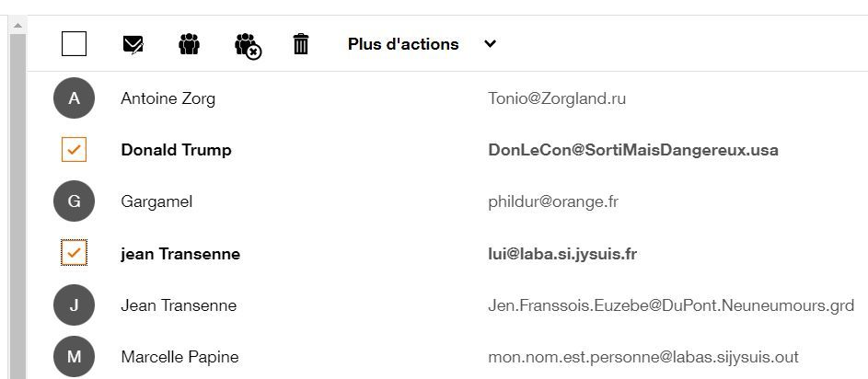868x379 pixels.
Task: Click Jean Transenne's avatar letter J
Action: coord(74,305)
